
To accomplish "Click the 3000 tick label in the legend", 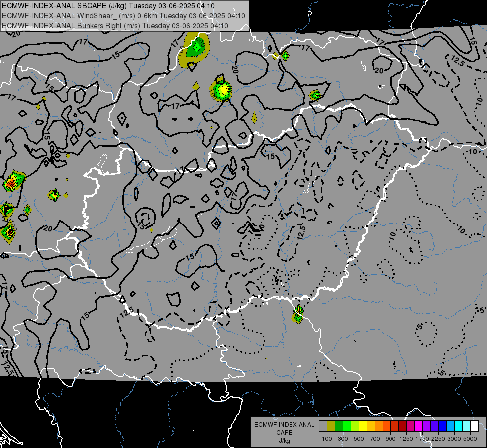I will (x=454, y=439).
